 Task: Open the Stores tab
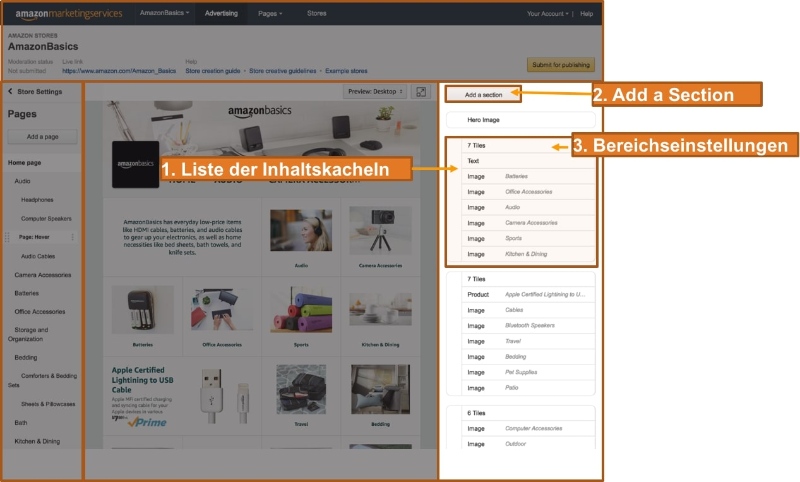pos(316,13)
